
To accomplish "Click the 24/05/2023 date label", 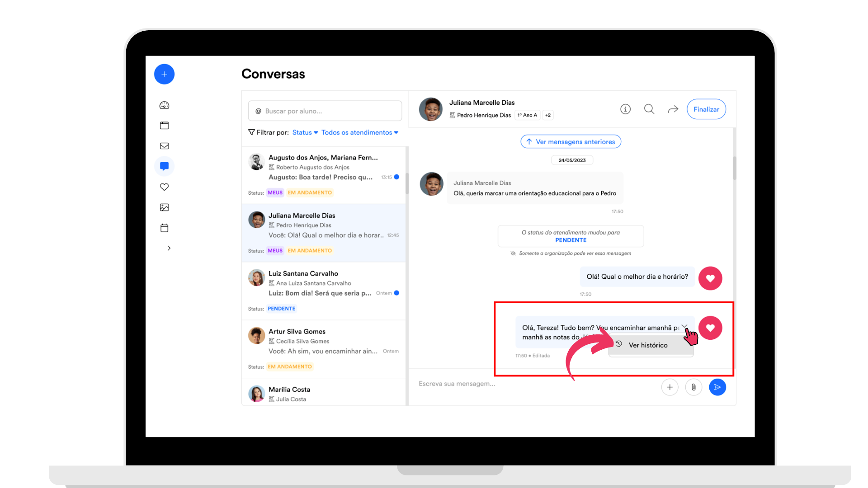I will point(572,160).
